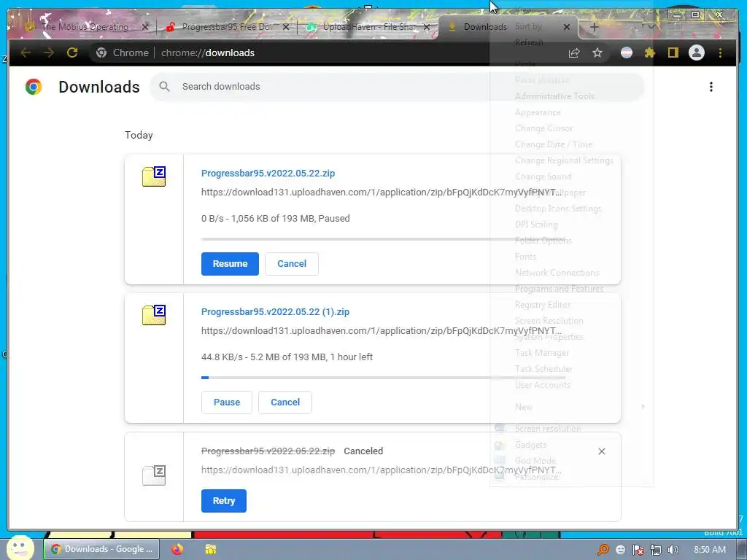747x560 pixels.
Task: Minimize the Chrome window
Action: 676,15
